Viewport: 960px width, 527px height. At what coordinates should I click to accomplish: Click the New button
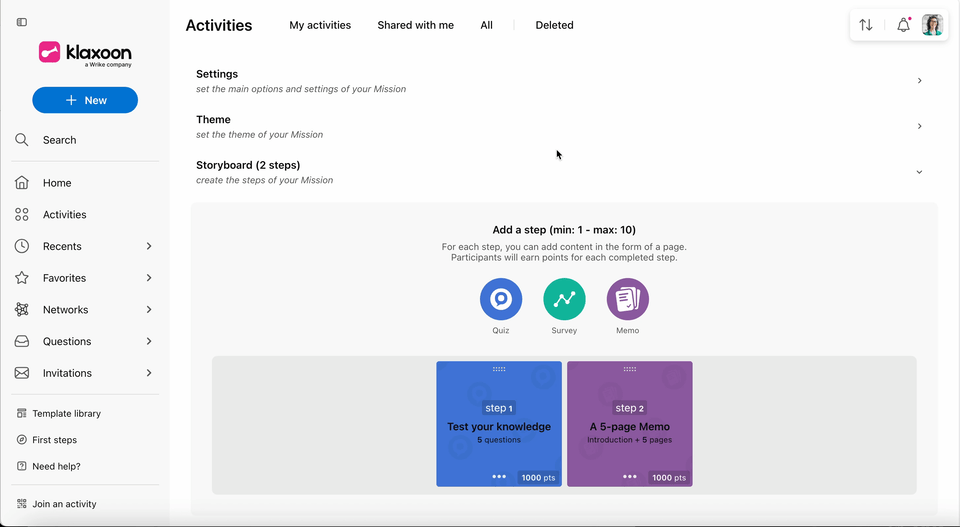click(x=85, y=100)
